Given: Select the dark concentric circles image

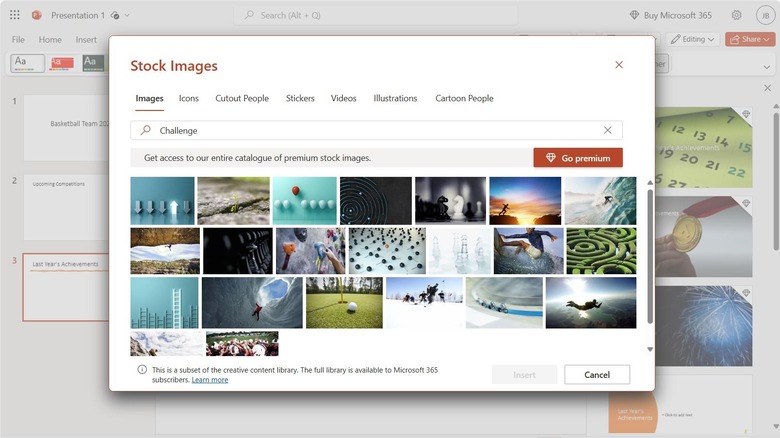Looking at the screenshot, I should 376,201.
